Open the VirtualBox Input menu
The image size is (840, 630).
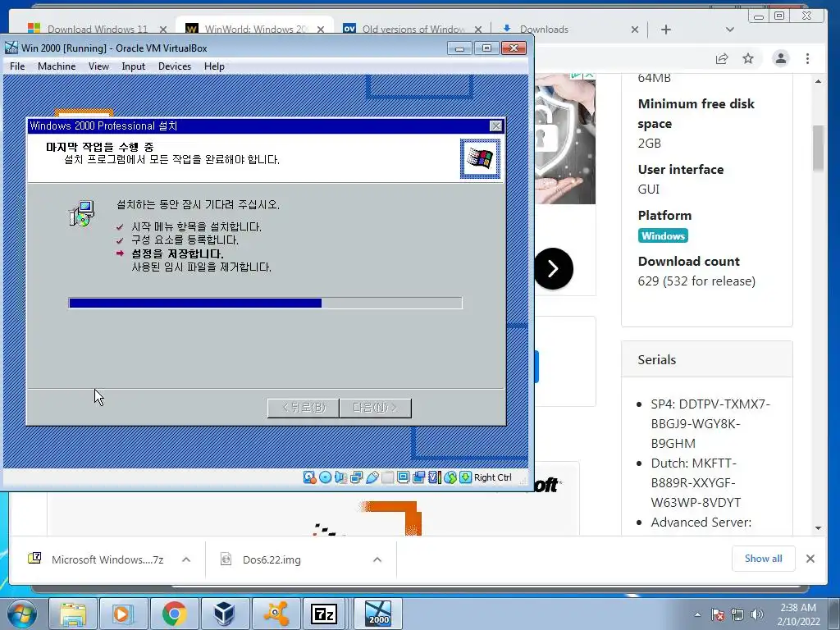pos(133,66)
